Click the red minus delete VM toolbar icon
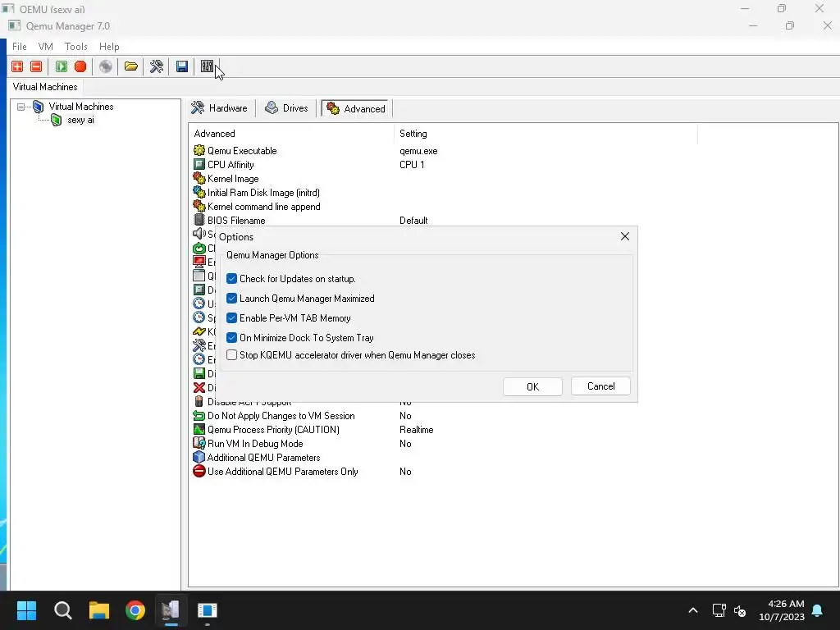840x630 pixels. click(36, 66)
